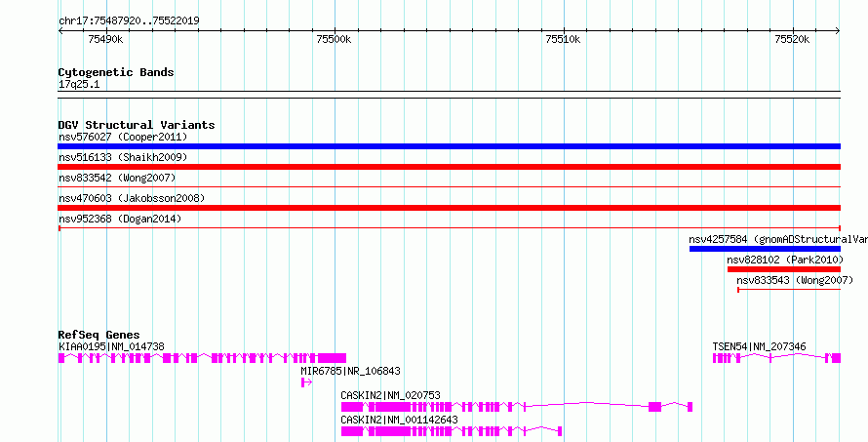Viewport: 868px width, 442px height.
Task: Click the 75520k ruler tick label
Action: [792, 39]
